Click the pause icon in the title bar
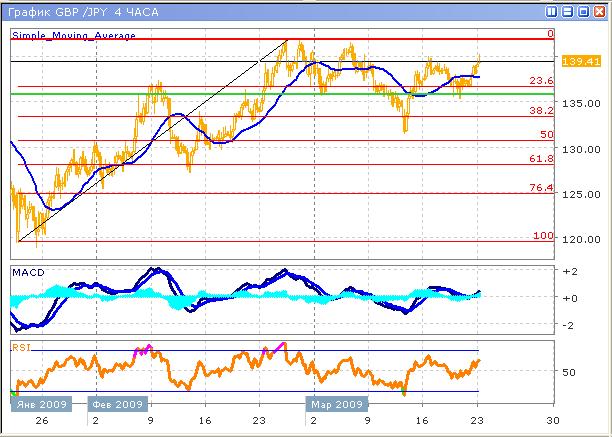 552,10
